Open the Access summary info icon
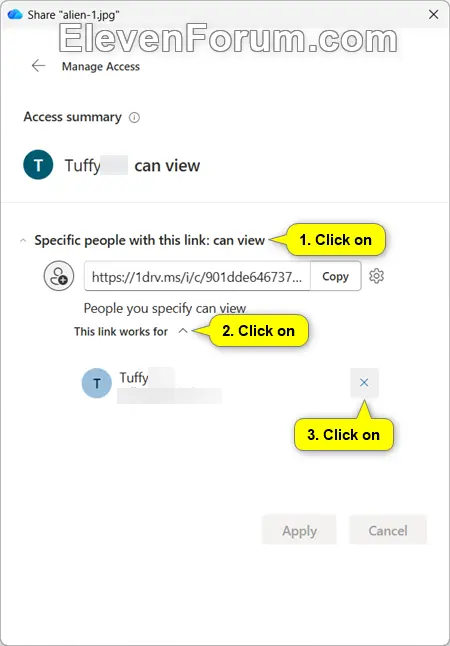 point(134,118)
